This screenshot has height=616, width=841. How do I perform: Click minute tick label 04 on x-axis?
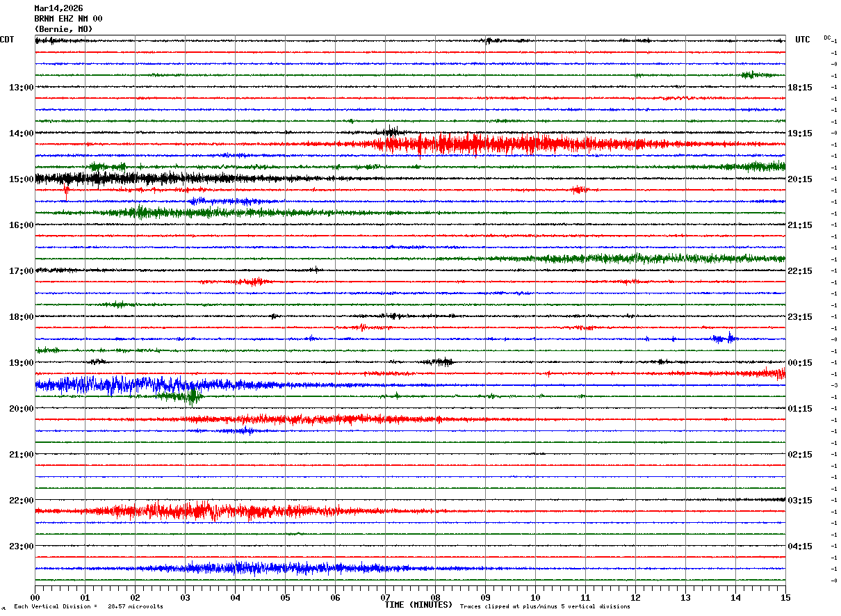click(x=235, y=598)
